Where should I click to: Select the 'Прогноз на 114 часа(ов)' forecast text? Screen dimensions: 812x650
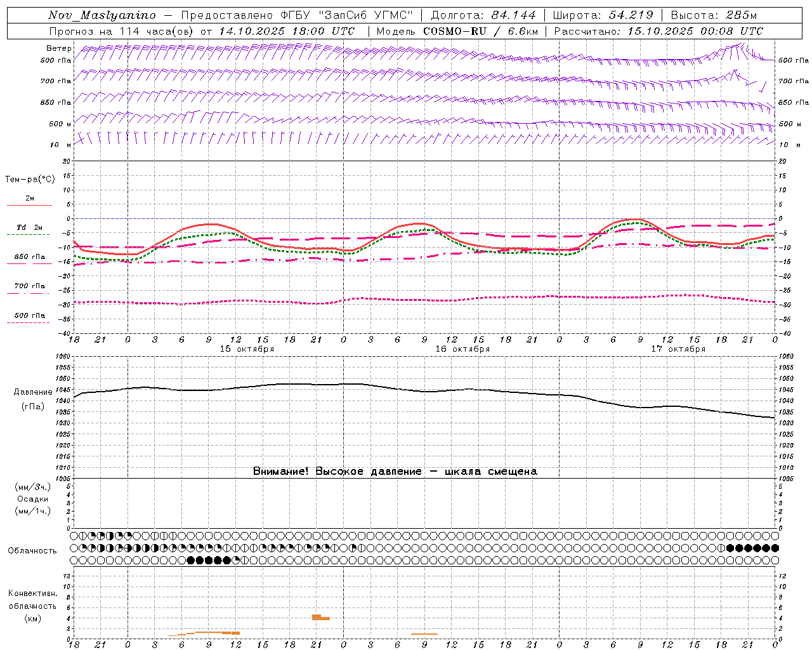pos(122,31)
